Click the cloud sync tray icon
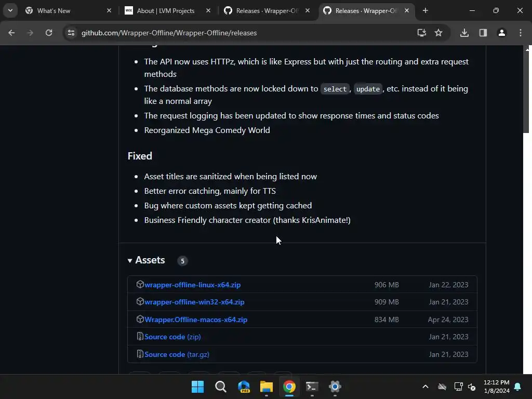Screen dimensions: 532x399 coord(442,387)
